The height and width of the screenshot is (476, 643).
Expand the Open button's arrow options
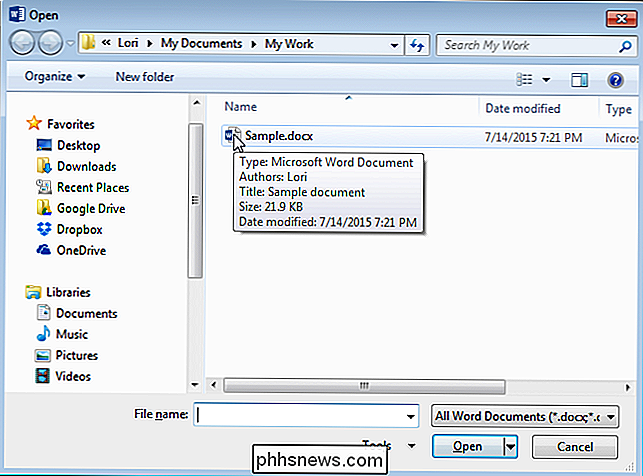point(510,446)
